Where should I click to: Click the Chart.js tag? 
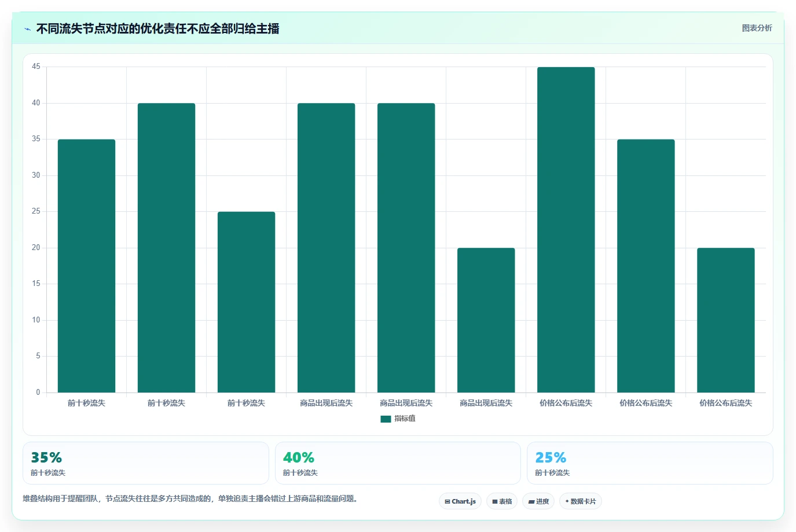tap(460, 501)
